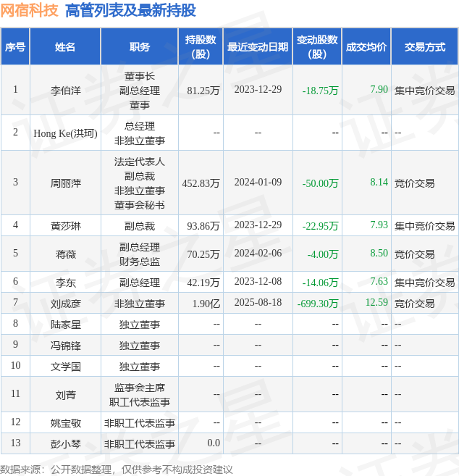This screenshot has width=459, height=476.
Task: Click the 成交均价 column header
Action: pos(366,47)
